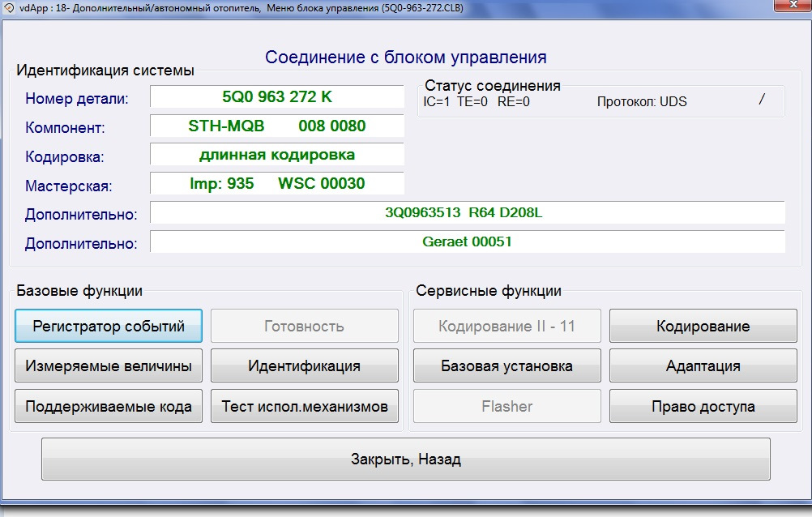
Task: Click extra field Geraet 00051
Action: pos(468,241)
